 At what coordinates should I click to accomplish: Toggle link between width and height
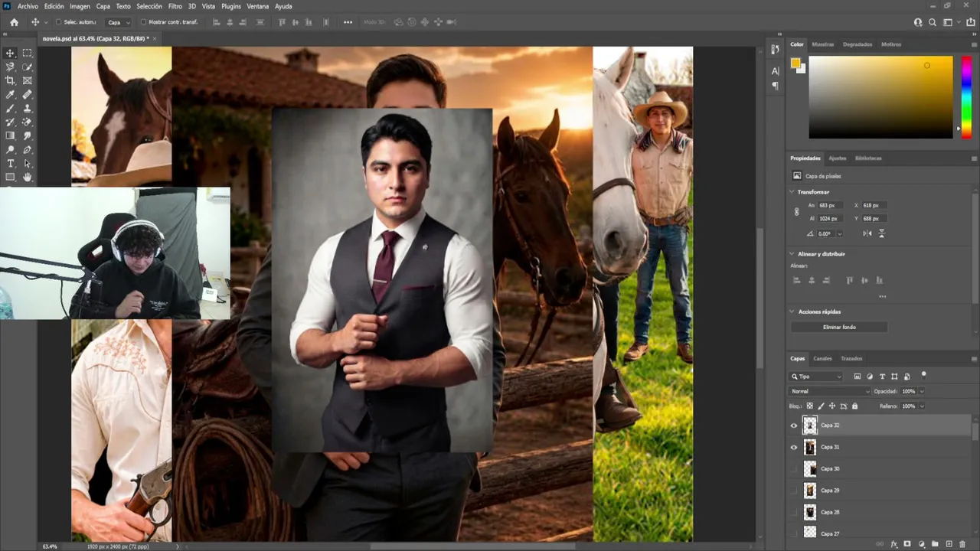click(x=797, y=212)
